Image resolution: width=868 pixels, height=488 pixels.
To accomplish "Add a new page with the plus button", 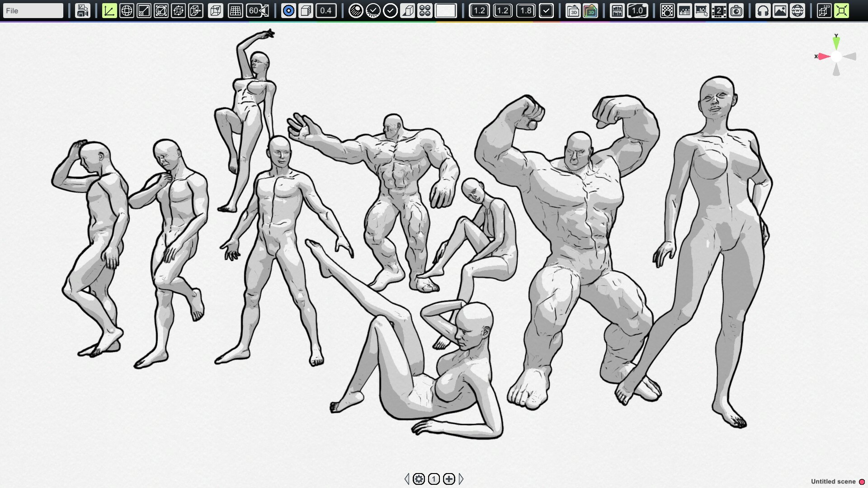I will [x=448, y=479].
